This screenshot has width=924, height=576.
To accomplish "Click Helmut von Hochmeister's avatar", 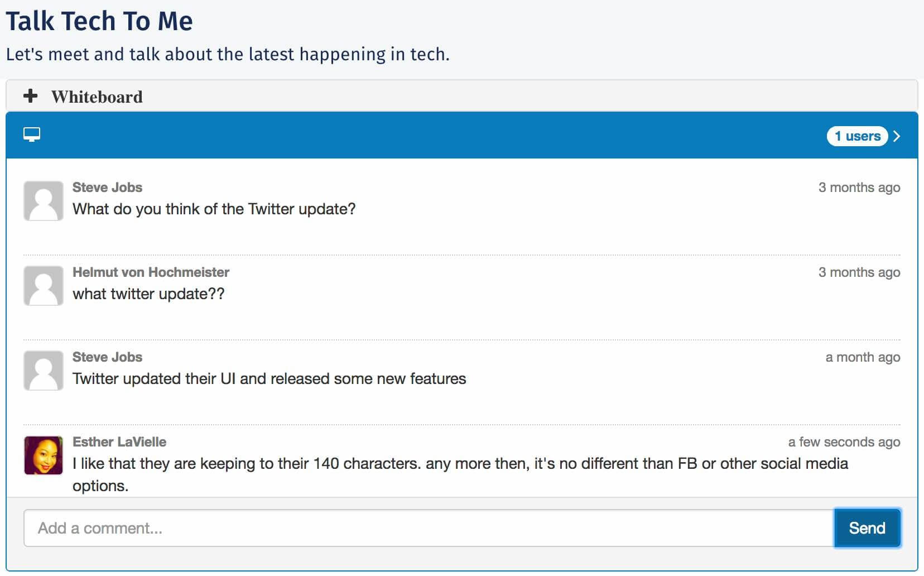I will tap(44, 286).
